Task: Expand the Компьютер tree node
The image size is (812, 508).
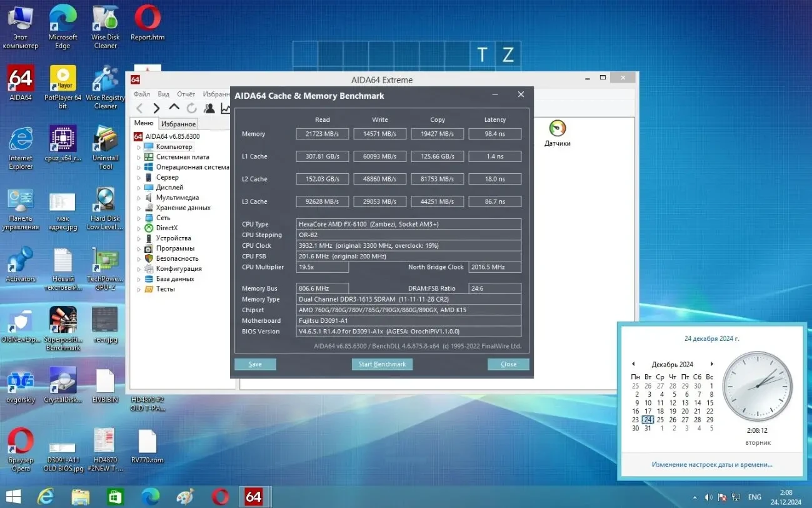Action: click(139, 146)
